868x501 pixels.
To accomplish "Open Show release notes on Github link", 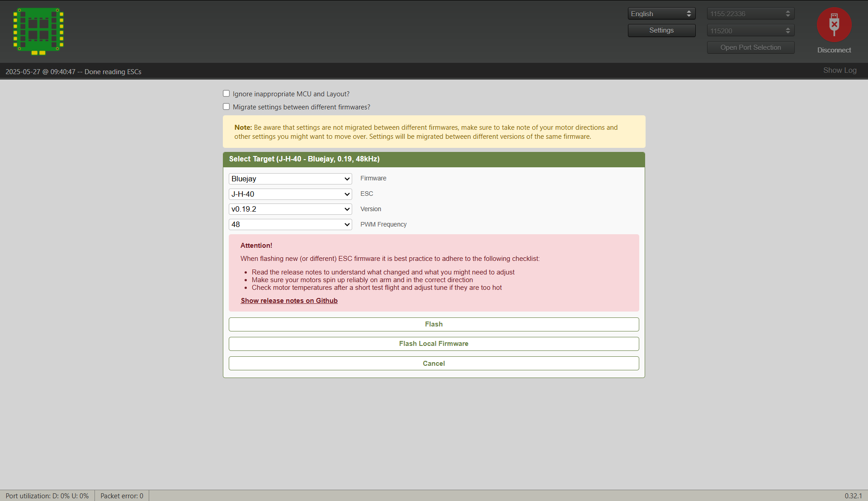I will point(289,301).
